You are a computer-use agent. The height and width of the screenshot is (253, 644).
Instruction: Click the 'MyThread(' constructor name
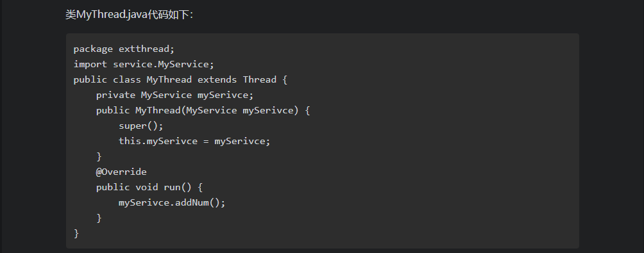[161, 110]
